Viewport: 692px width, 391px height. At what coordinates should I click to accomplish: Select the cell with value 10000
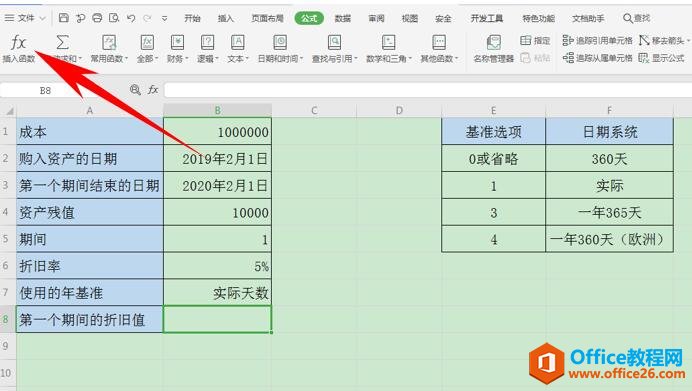(218, 212)
